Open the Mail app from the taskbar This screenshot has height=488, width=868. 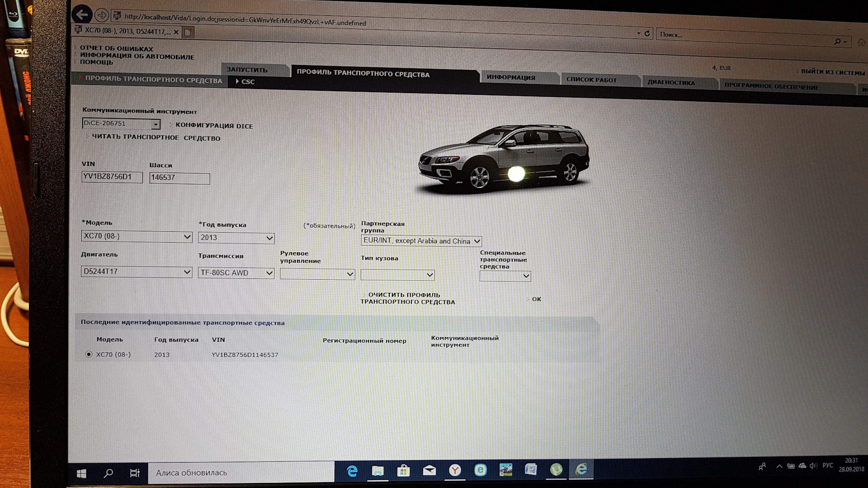pyautogui.click(x=429, y=471)
